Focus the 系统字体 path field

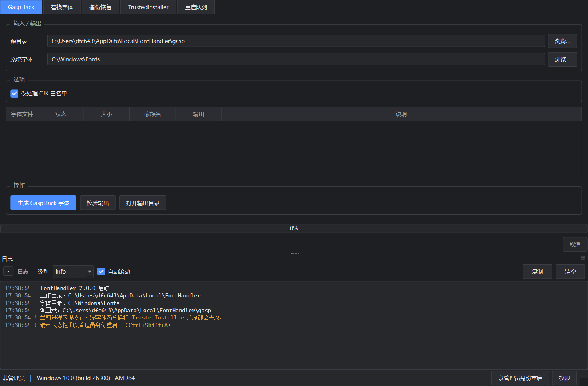click(x=296, y=59)
